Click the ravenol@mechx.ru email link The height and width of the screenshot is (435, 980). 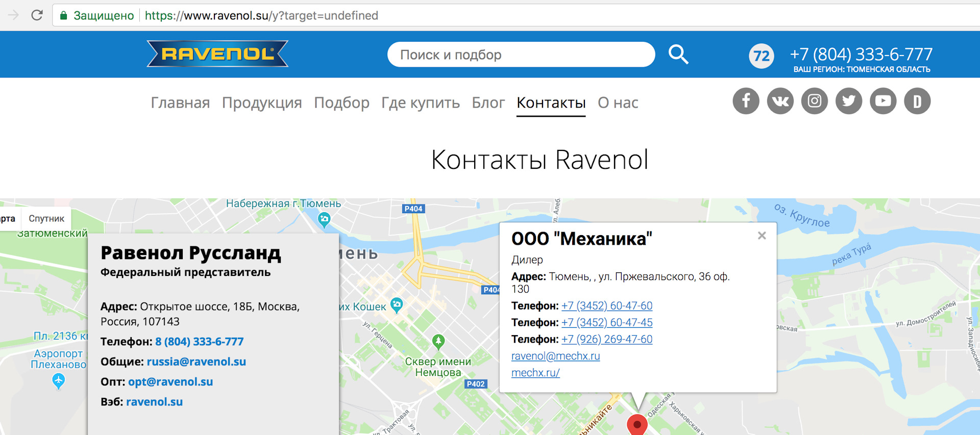tap(555, 356)
